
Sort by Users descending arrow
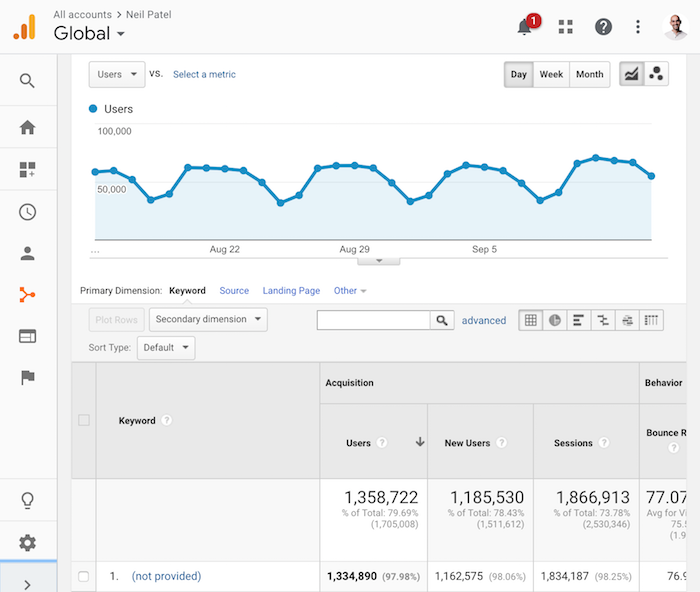click(420, 442)
